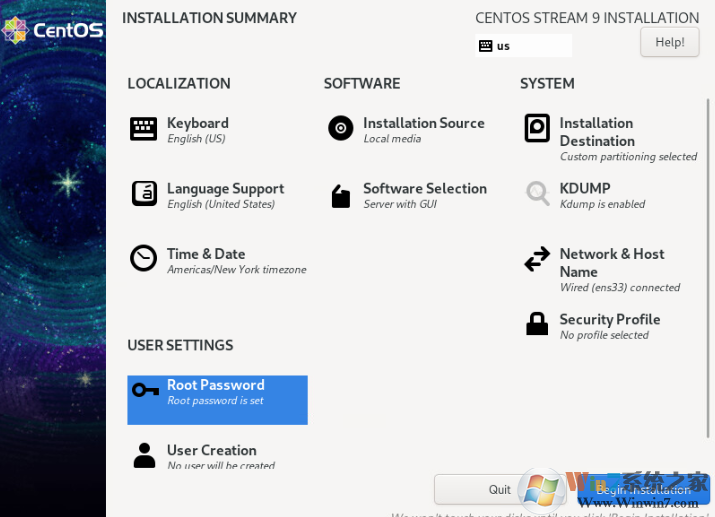Open Language Support via its icon
The width and height of the screenshot is (715, 517).
point(144,194)
